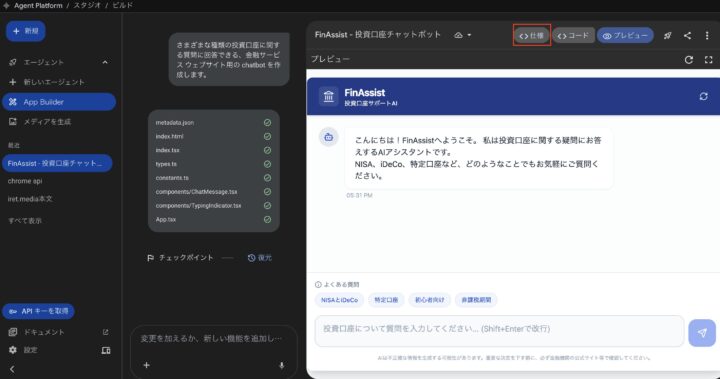
Task: Reset FinAssist chat with refresh icon
Action: click(x=703, y=96)
